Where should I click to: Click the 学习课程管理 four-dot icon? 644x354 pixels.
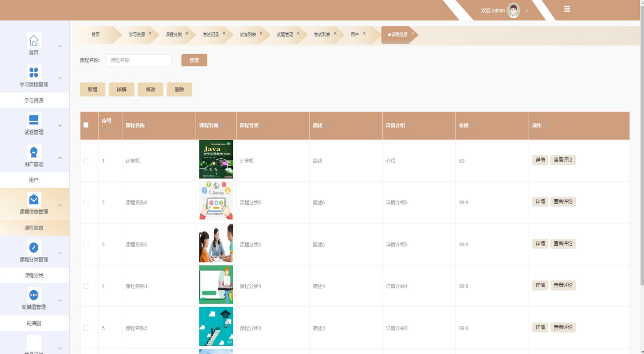pyautogui.click(x=33, y=72)
